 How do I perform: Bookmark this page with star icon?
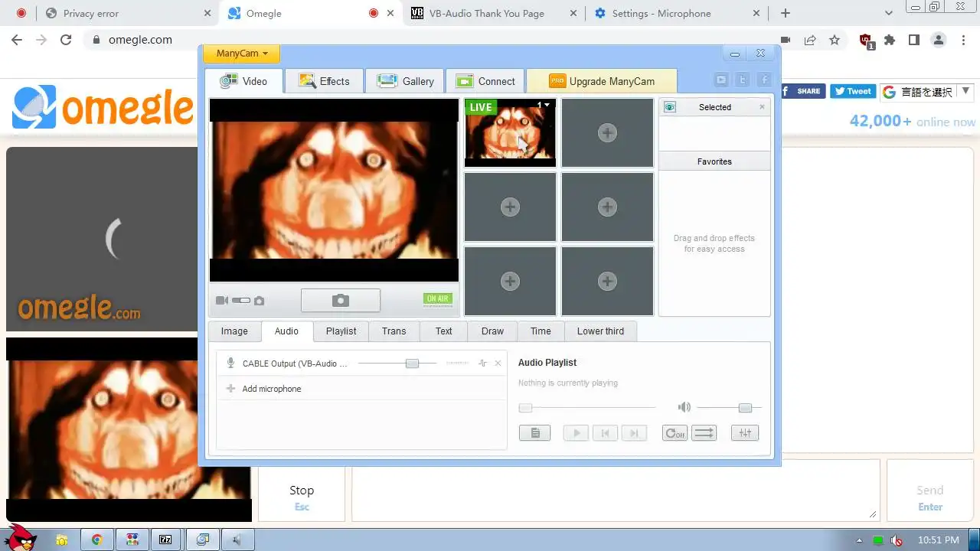tap(835, 40)
